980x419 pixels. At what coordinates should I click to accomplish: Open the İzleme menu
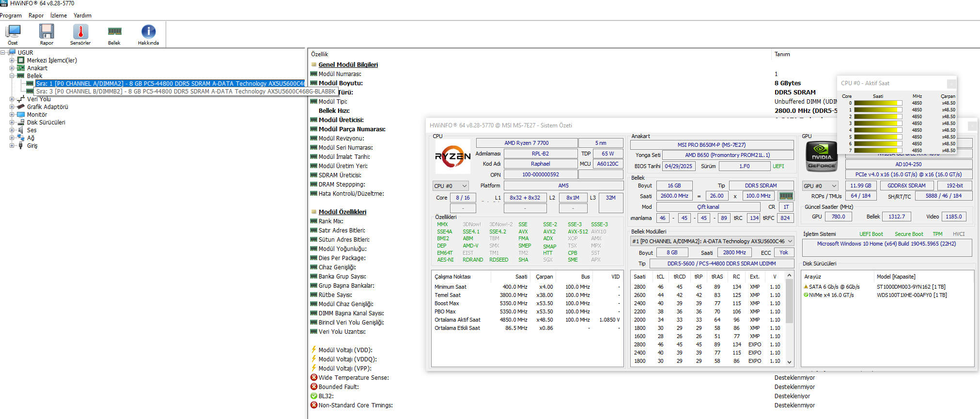59,16
